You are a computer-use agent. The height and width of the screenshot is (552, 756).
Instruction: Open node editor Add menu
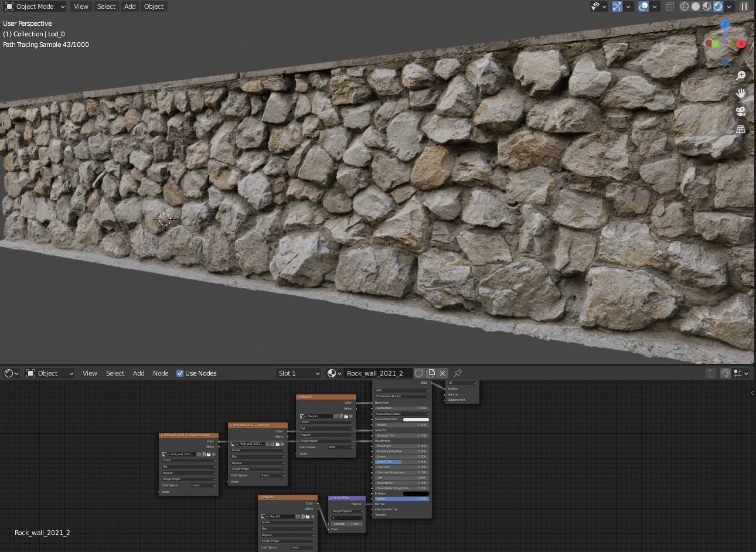[138, 373]
